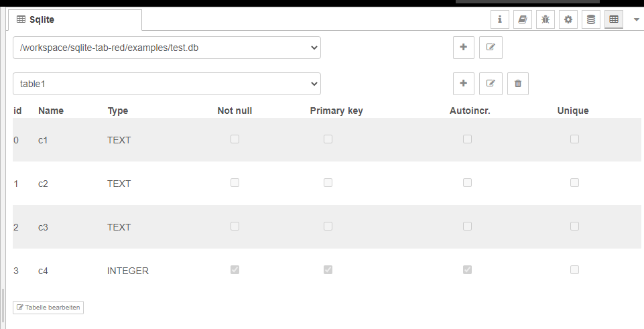Expand the sidebar tab list arrow
The image size is (644, 329).
[636, 20]
